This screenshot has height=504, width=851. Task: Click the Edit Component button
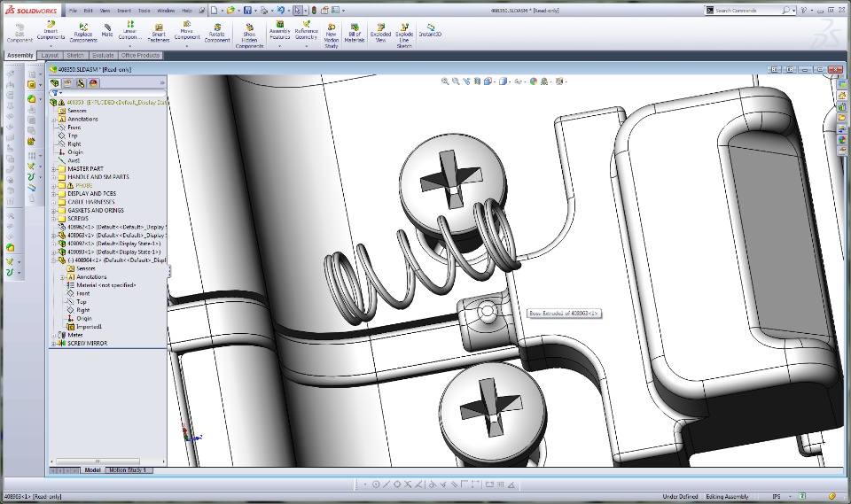click(x=20, y=31)
